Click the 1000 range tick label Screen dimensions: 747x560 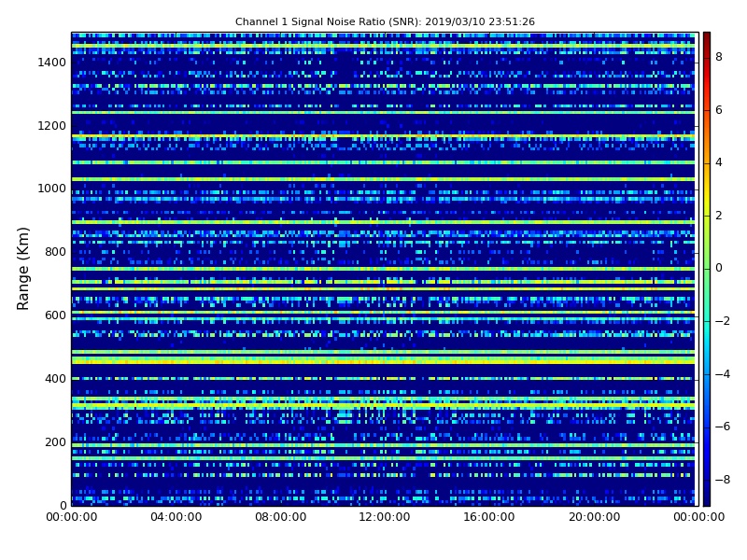(x=52, y=189)
